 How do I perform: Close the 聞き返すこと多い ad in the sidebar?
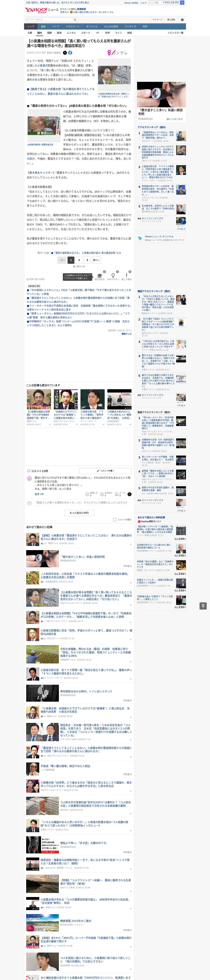184,83
